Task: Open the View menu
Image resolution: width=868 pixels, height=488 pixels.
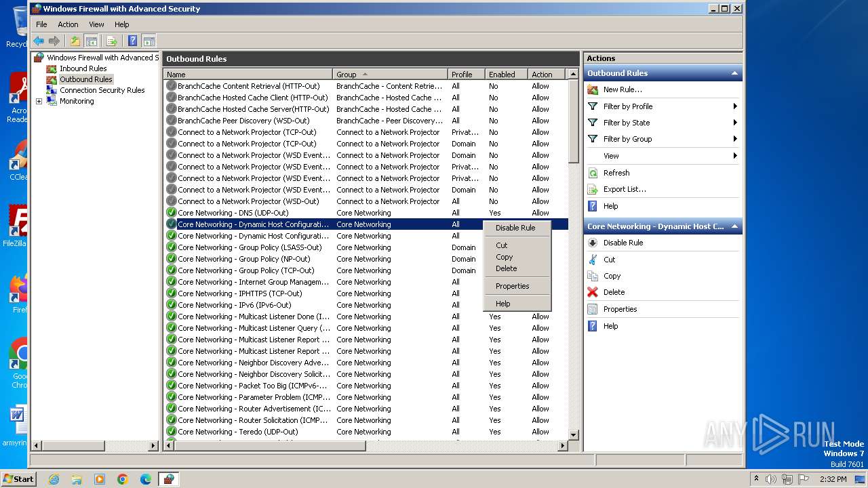Action: coord(96,24)
